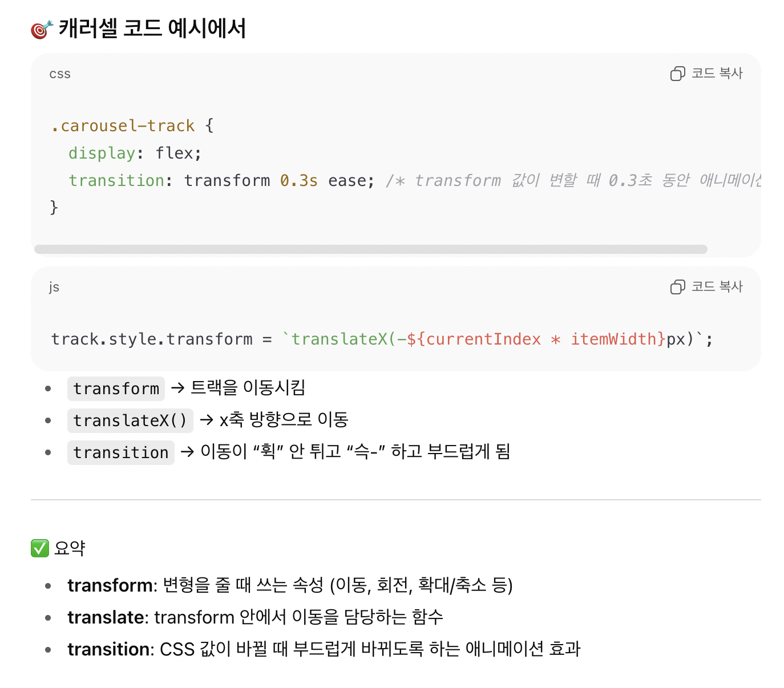
Task: Click the inline 'transition' code chip
Action: pyautogui.click(x=121, y=452)
